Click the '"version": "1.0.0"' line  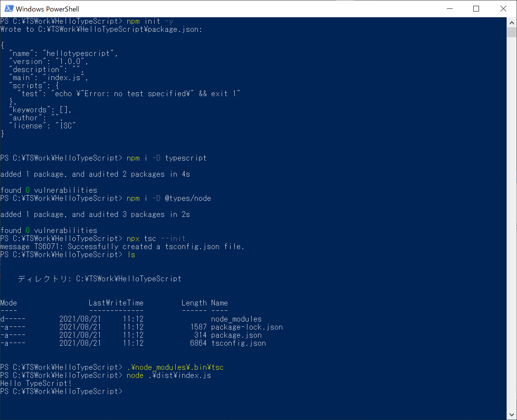49,62
